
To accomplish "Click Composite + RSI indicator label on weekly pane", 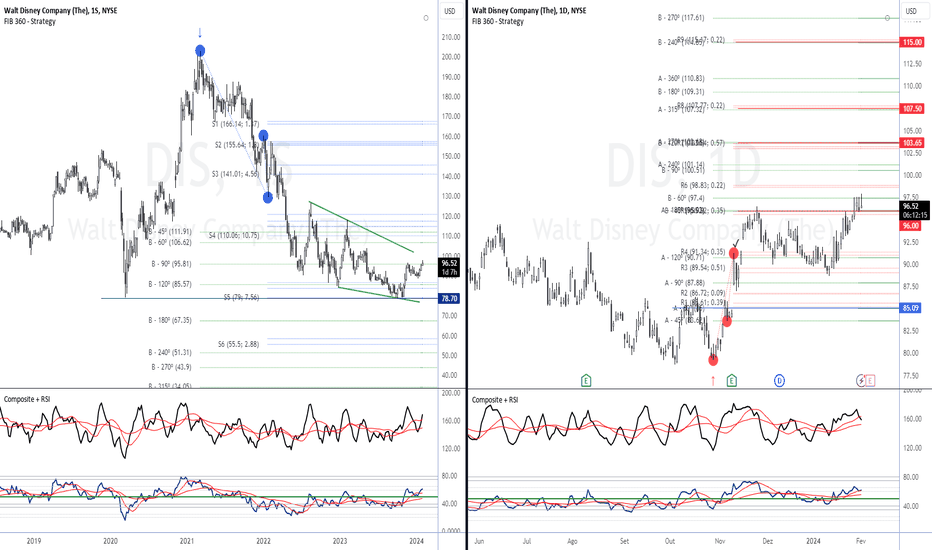I will [x=34, y=399].
